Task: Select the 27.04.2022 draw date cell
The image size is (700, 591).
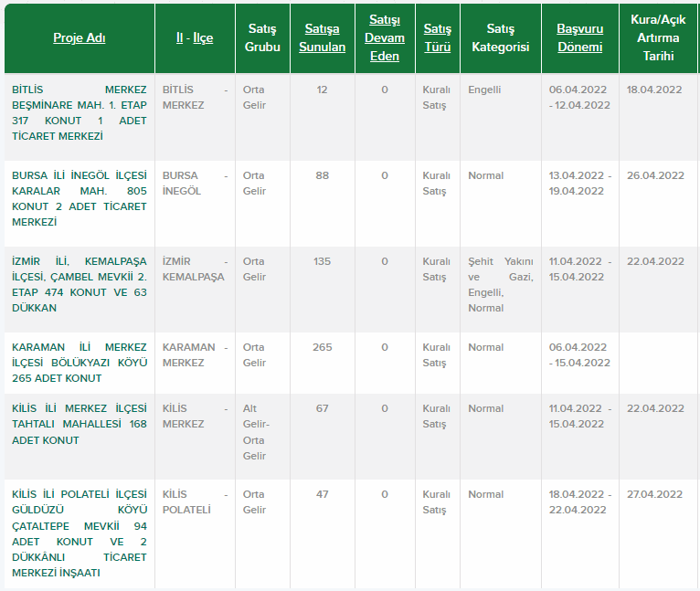Action: 654,494
